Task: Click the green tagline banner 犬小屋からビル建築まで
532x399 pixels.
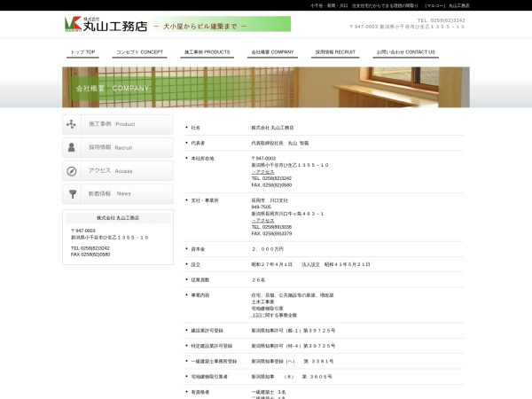Action: (221, 24)
